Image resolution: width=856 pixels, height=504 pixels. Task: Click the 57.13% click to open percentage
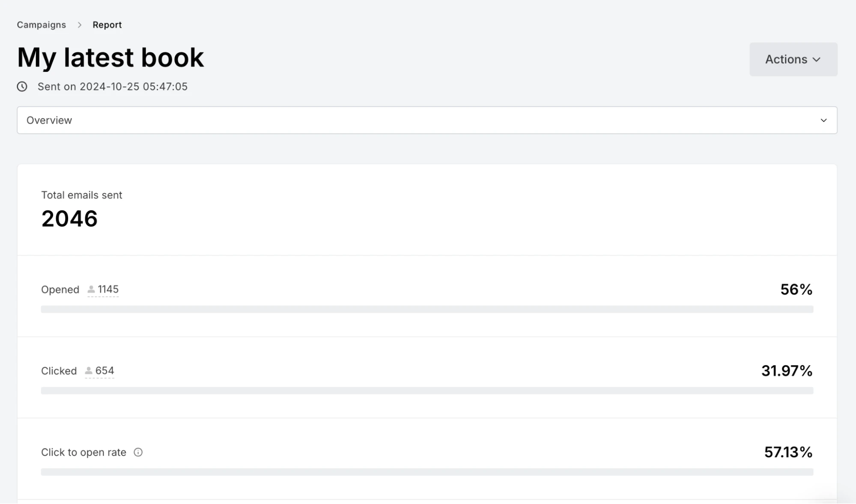point(788,452)
